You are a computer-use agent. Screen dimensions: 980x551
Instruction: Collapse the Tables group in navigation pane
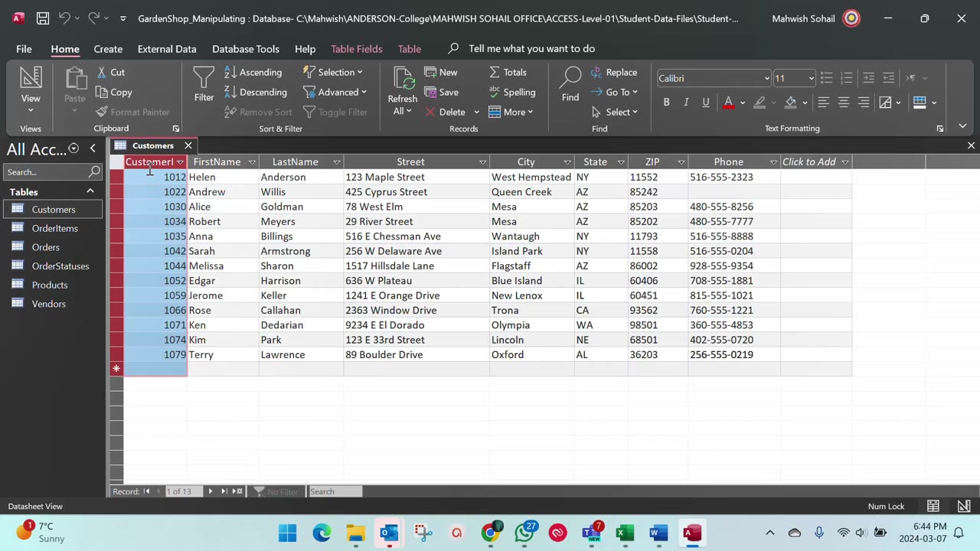click(x=90, y=191)
